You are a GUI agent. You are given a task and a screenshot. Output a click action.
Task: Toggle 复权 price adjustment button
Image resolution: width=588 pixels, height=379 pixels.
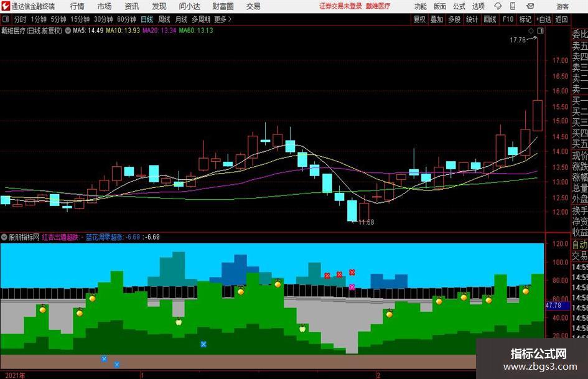(419, 19)
